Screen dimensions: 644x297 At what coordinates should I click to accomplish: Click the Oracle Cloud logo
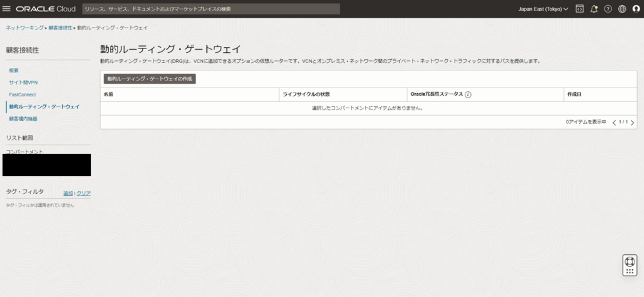45,9
